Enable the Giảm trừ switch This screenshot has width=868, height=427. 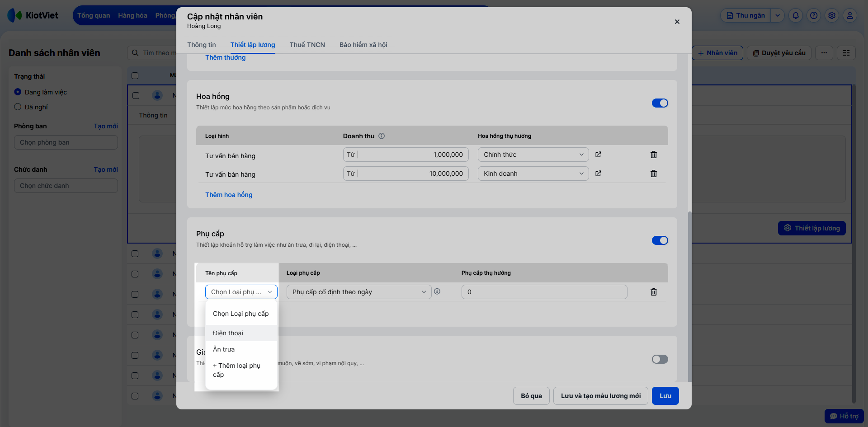(660, 359)
